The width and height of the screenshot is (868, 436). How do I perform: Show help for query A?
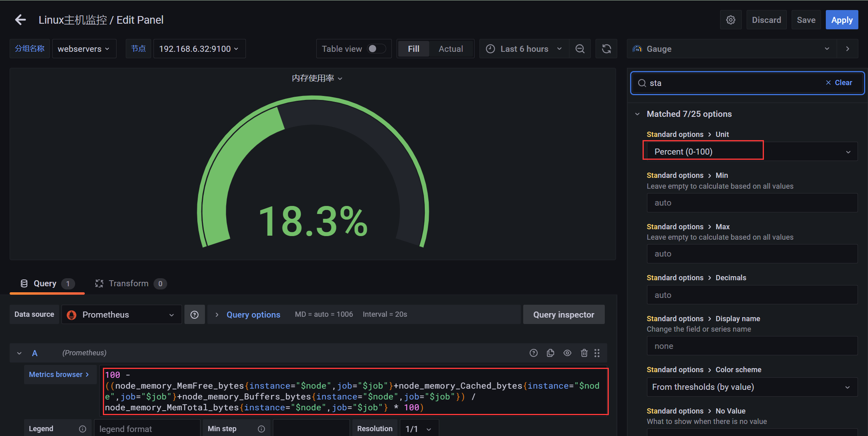[534, 353]
